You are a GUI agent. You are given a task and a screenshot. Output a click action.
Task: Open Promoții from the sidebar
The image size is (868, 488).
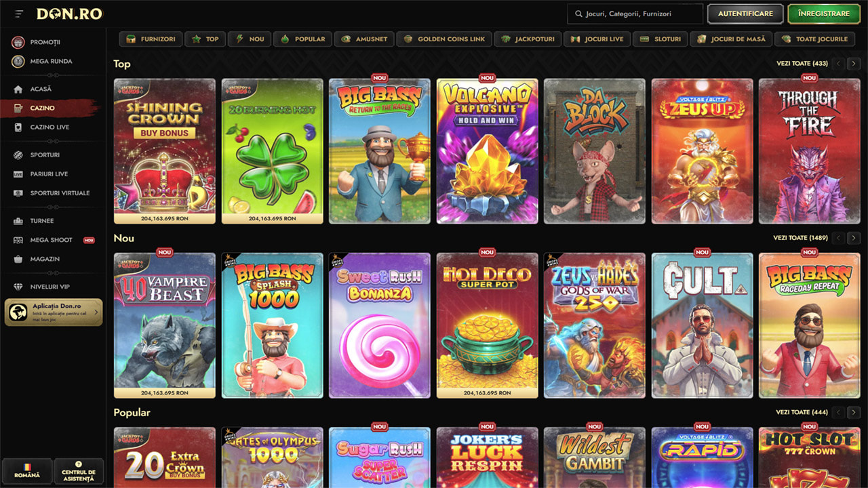click(45, 42)
